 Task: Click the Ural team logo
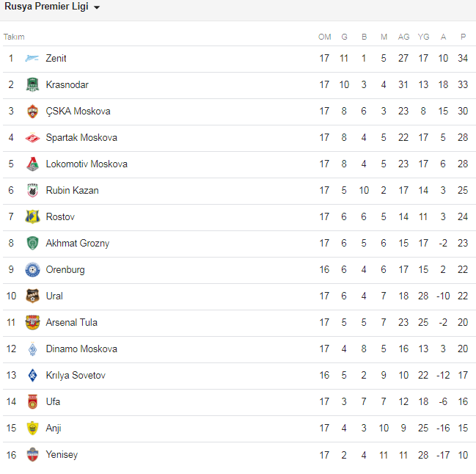pos(32,296)
